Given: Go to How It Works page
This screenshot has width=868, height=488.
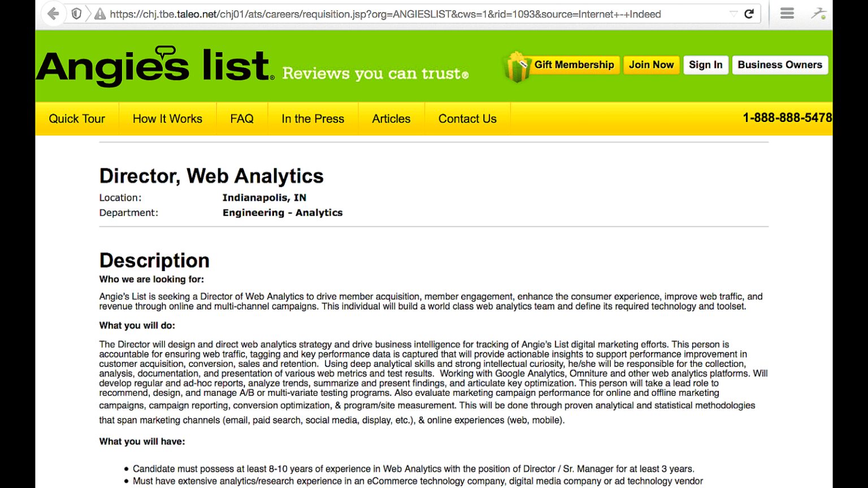Looking at the screenshot, I should click(167, 119).
